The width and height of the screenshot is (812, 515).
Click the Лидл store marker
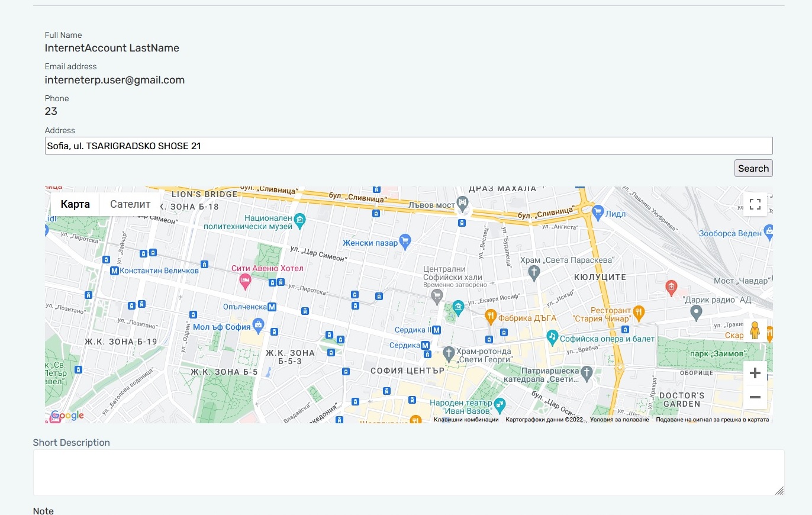(598, 212)
